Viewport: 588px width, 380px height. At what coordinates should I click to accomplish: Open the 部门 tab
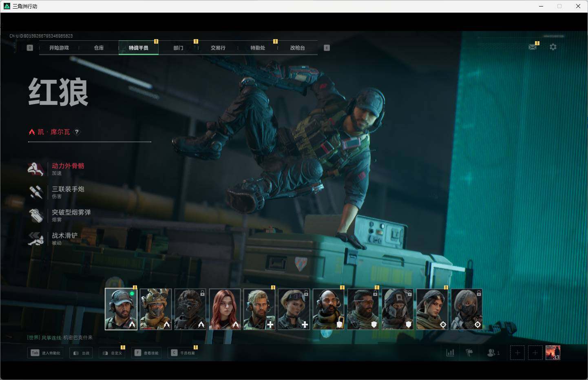[x=178, y=48]
